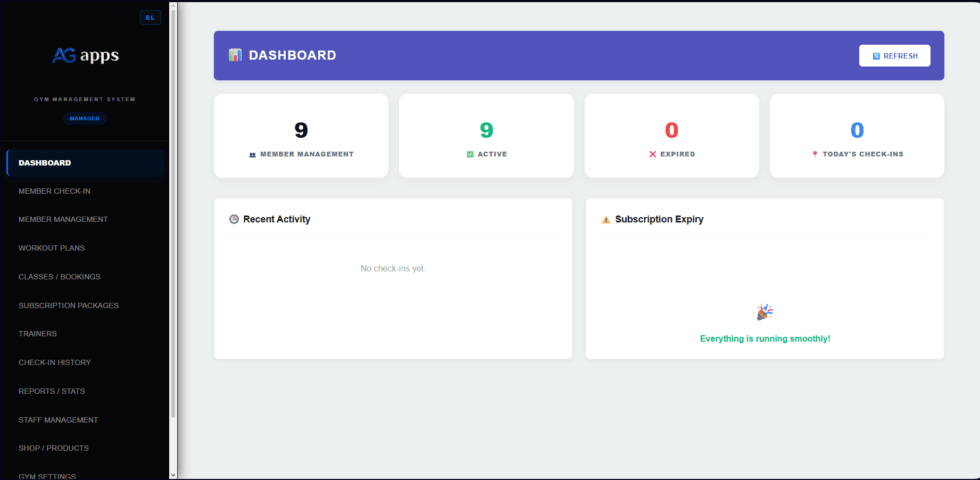Expand the Reports / Stats section
This screenshot has width=980, height=480.
point(52,391)
